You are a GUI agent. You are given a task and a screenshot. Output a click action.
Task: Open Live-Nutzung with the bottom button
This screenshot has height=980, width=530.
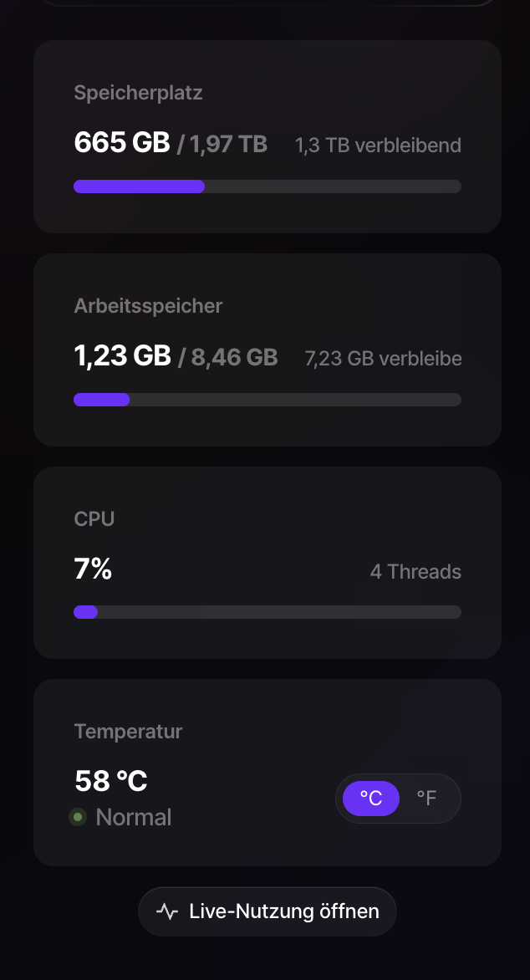[x=268, y=911]
